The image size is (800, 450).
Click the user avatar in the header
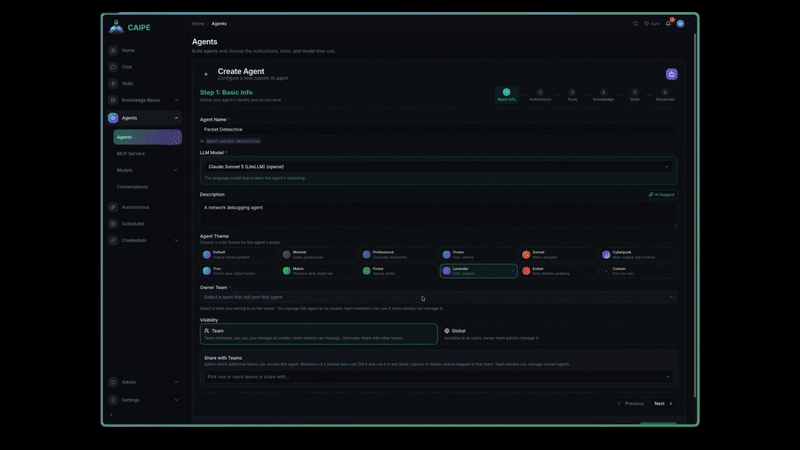[x=680, y=23]
